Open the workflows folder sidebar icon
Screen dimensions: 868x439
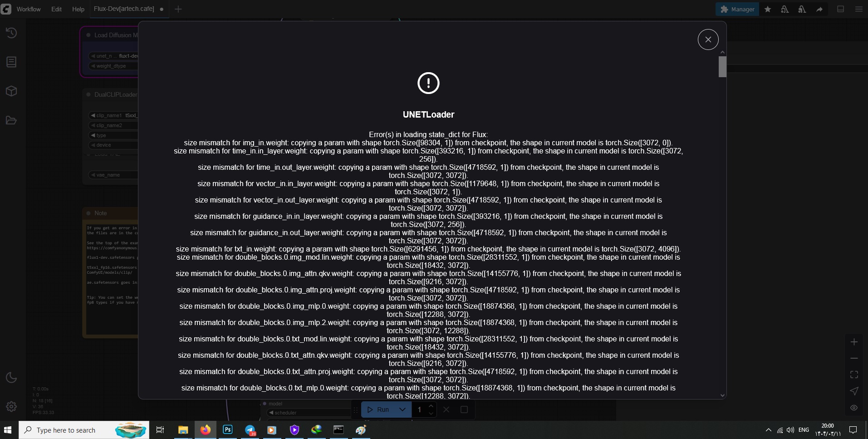[11, 120]
